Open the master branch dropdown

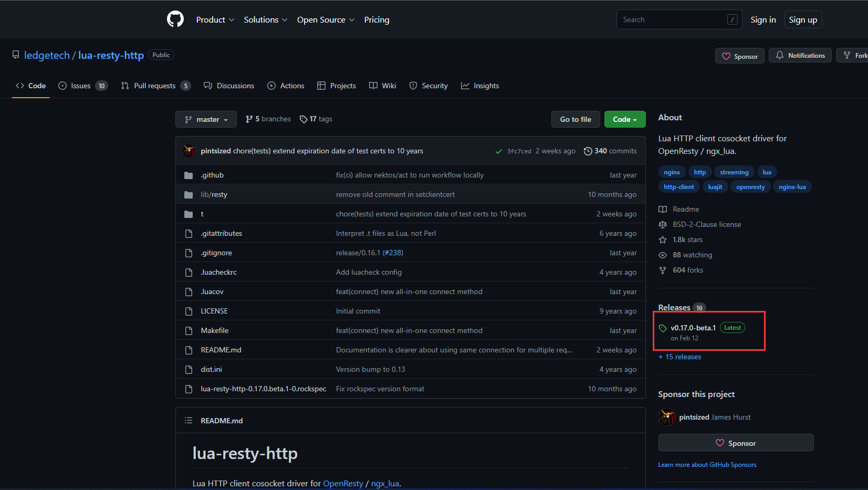(206, 120)
